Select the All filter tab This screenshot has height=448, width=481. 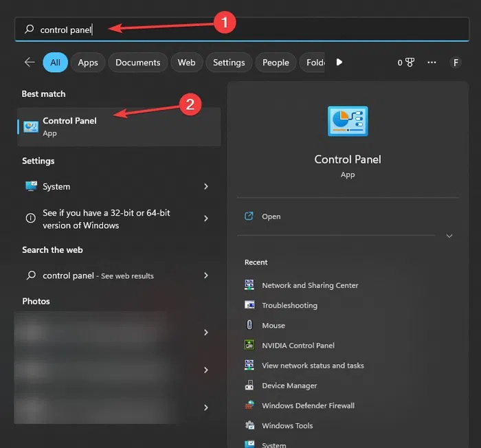[55, 63]
